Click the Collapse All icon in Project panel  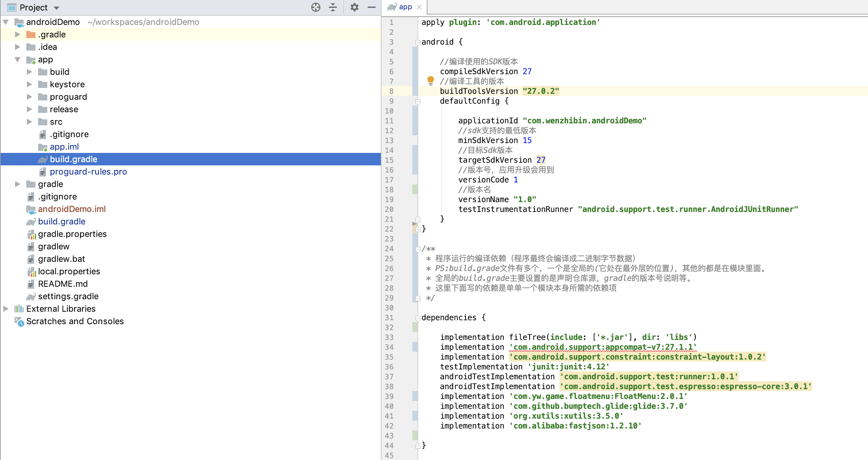pyautogui.click(x=333, y=8)
